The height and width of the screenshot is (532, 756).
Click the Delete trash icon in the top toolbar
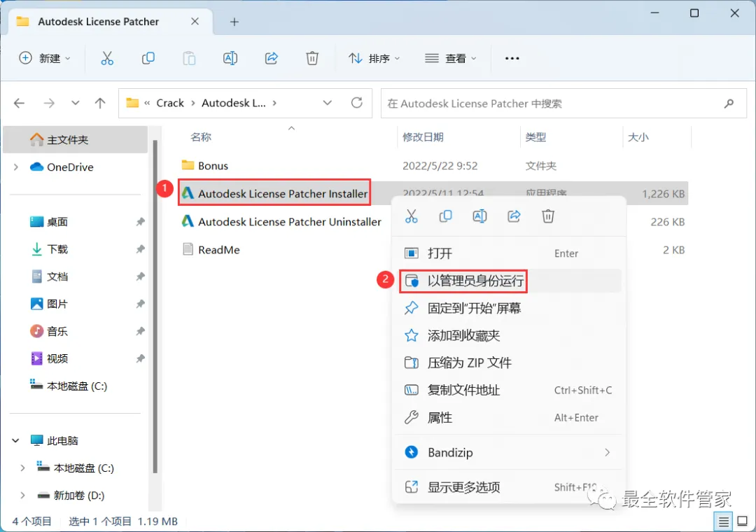pyautogui.click(x=312, y=58)
